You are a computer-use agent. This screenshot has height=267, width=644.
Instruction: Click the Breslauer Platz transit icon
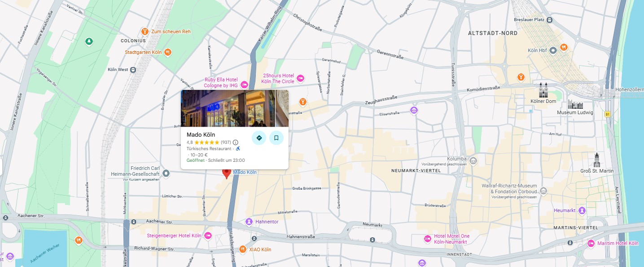(550, 20)
